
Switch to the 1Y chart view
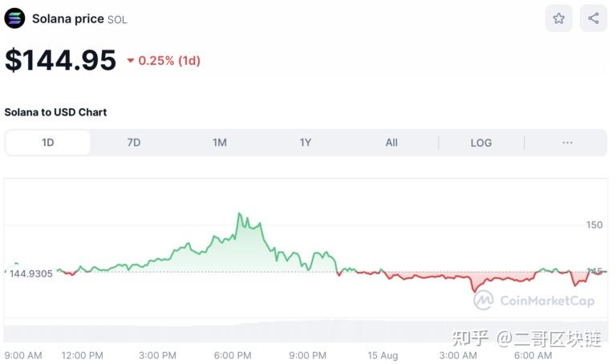[306, 143]
